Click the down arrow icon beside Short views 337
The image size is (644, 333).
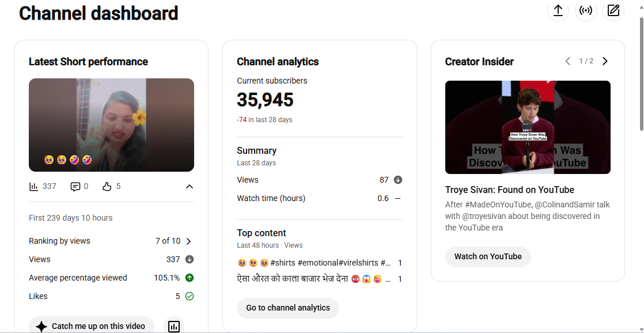point(190,259)
